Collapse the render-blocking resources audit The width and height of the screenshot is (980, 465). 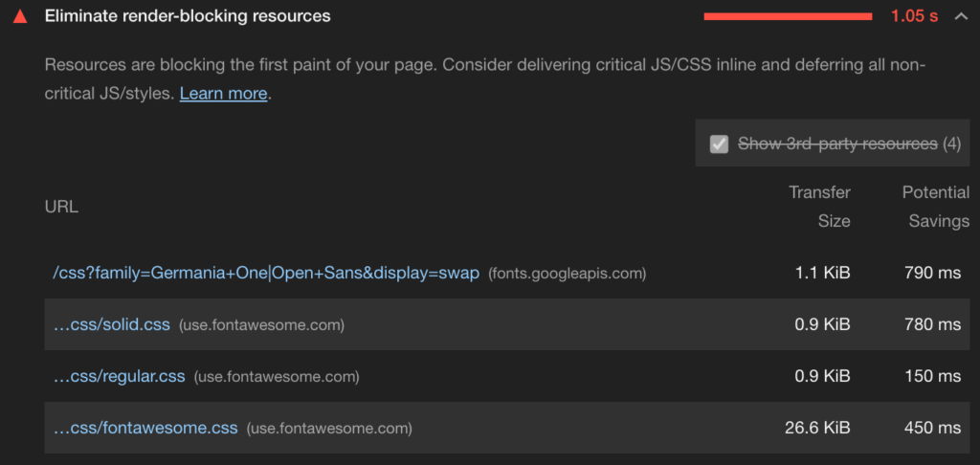(961, 16)
